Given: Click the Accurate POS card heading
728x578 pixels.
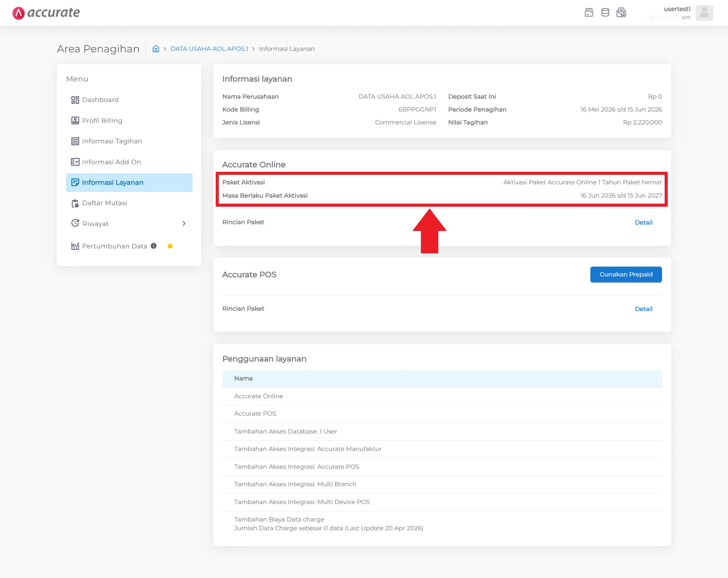Looking at the screenshot, I should click(x=249, y=275).
